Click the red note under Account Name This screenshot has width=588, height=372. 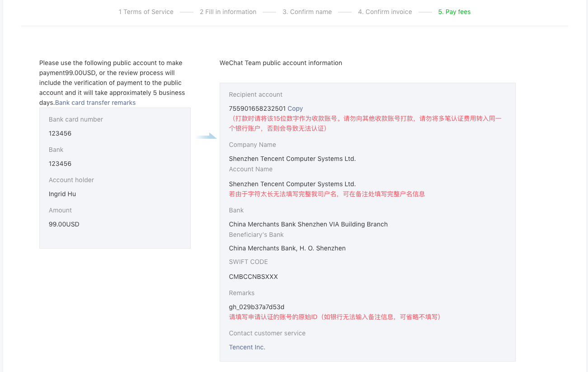pyautogui.click(x=327, y=194)
